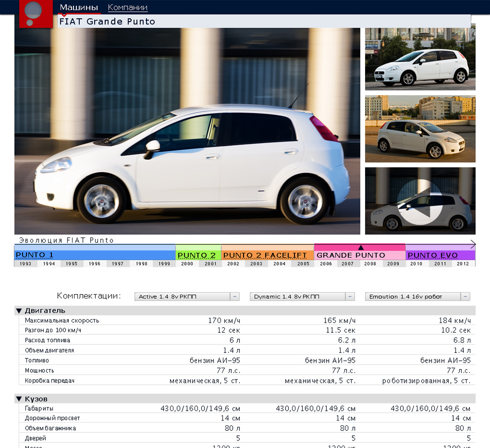View the second thumbnail with city buildings
The height and width of the screenshot is (448, 490).
(420, 128)
